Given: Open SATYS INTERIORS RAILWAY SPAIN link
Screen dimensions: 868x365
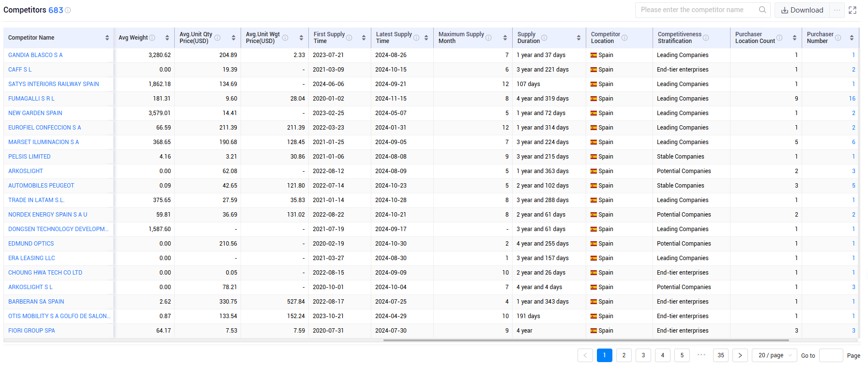Looking at the screenshot, I should pyautogui.click(x=54, y=84).
